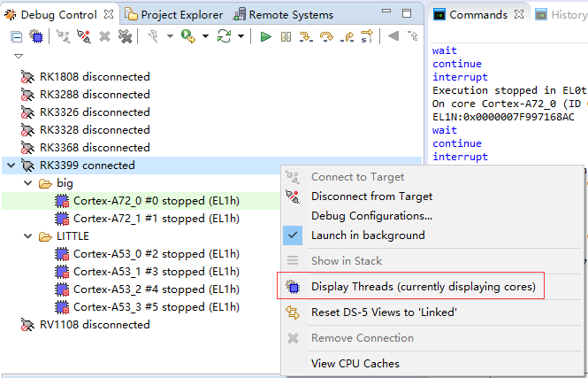Viewport: 588px width, 378px height.
Task: Select Cortex-A72_0 #0 stopped core
Action: pyautogui.click(x=157, y=201)
